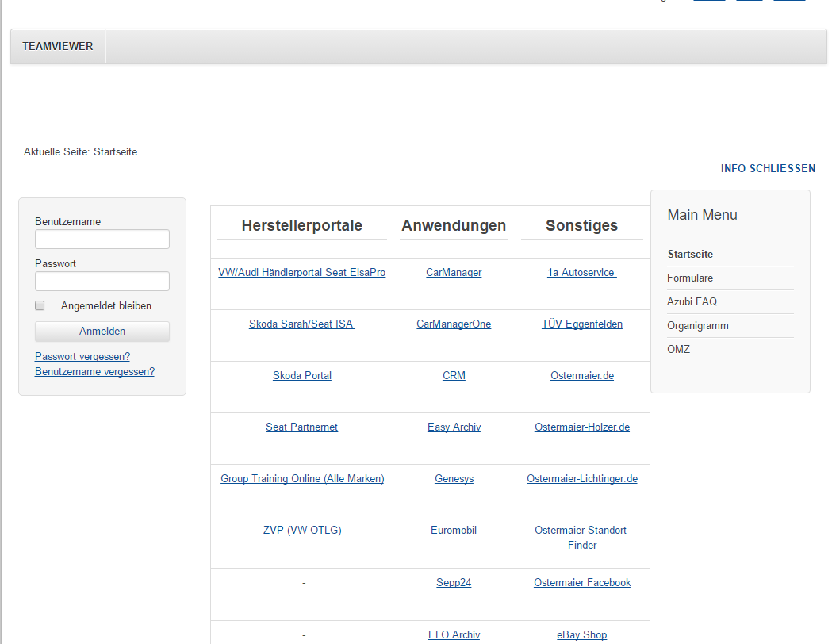Screen dimensions: 832x644
Task: Visit the Ostermaier-Holzer.de link
Action: point(582,427)
